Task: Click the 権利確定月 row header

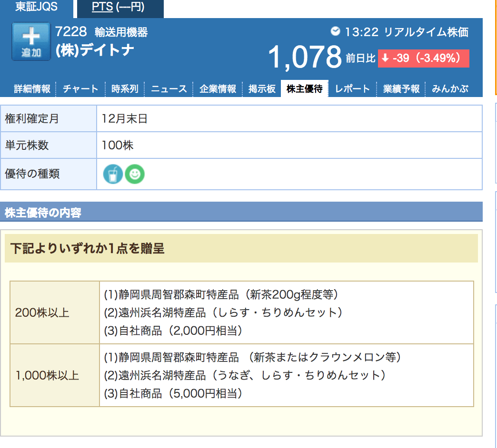Action: coord(49,118)
